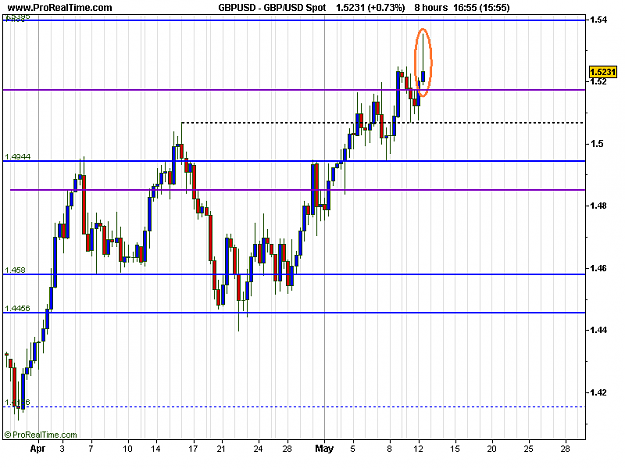
Task: Select the solid blue line at 1.54
Action: (294, 20)
